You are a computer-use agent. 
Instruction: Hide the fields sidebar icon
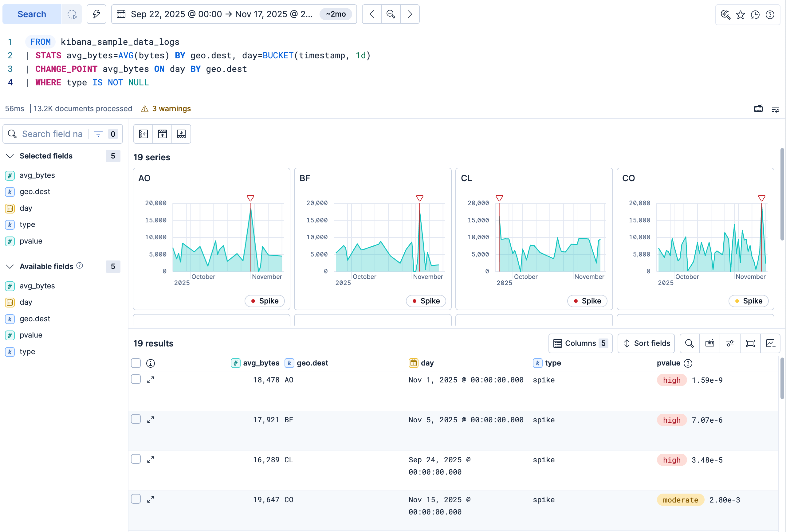coord(143,134)
